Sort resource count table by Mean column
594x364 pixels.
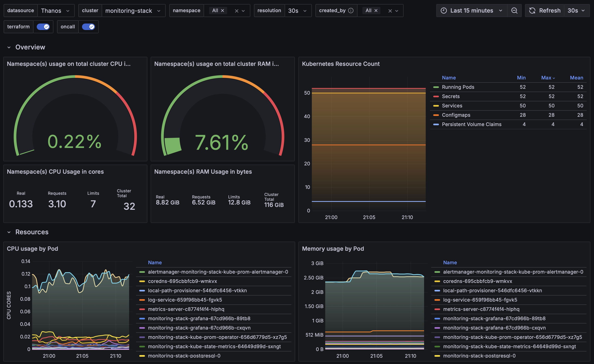[576, 78]
